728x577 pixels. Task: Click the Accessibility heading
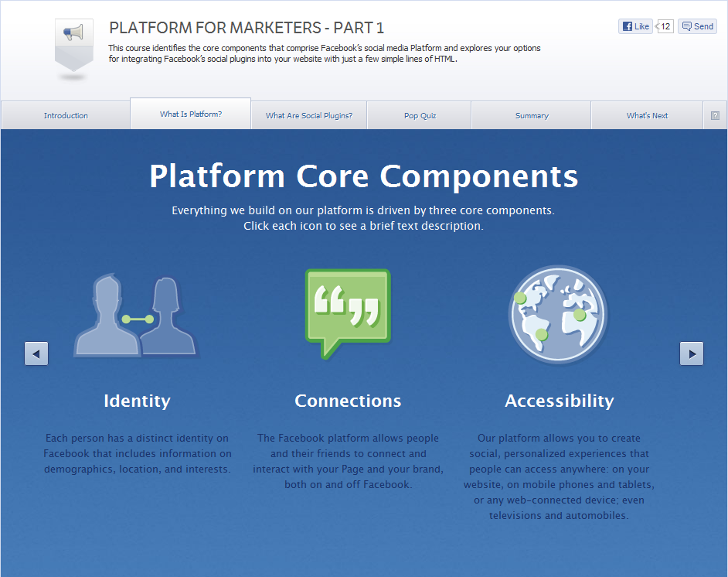pyautogui.click(x=559, y=401)
